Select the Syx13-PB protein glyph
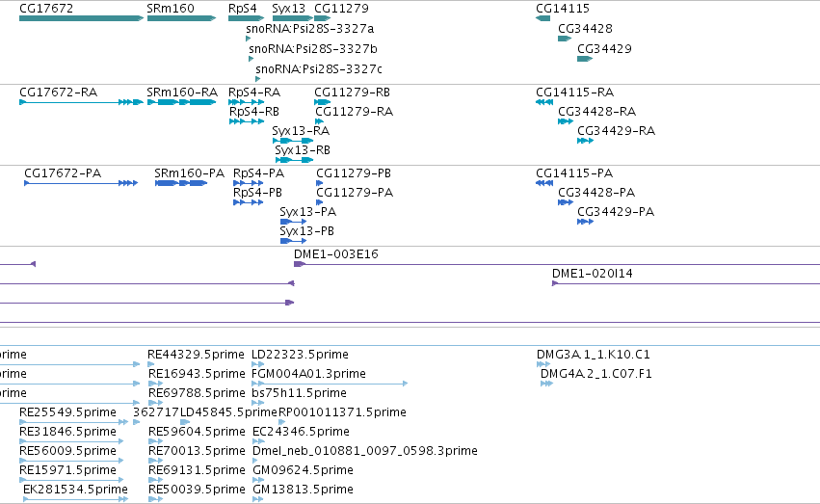This screenshot has width=820, height=504. point(293,241)
